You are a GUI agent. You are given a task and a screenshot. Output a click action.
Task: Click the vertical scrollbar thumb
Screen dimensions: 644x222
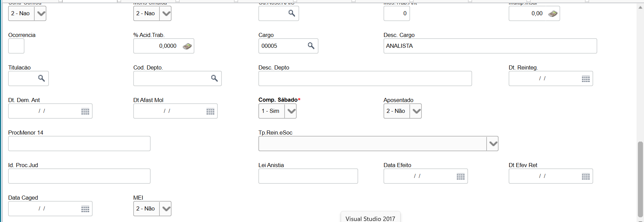tap(640, 179)
